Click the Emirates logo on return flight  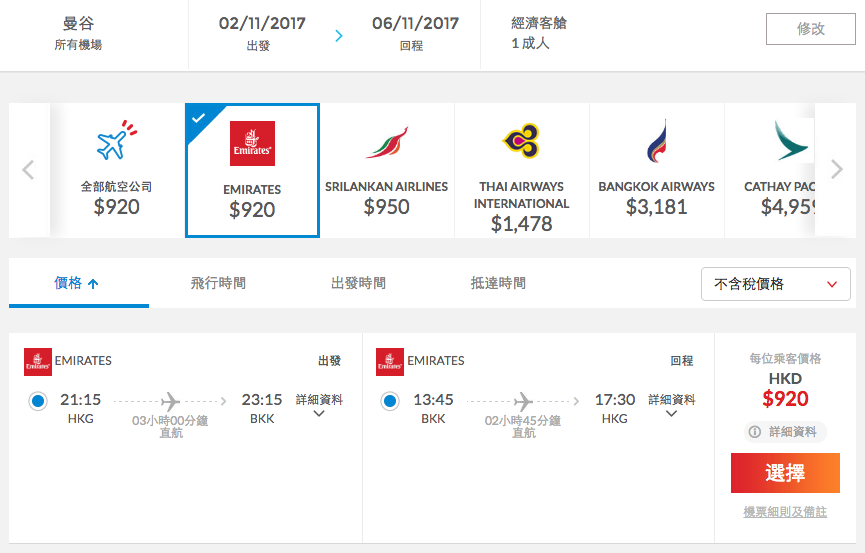[x=389, y=361]
